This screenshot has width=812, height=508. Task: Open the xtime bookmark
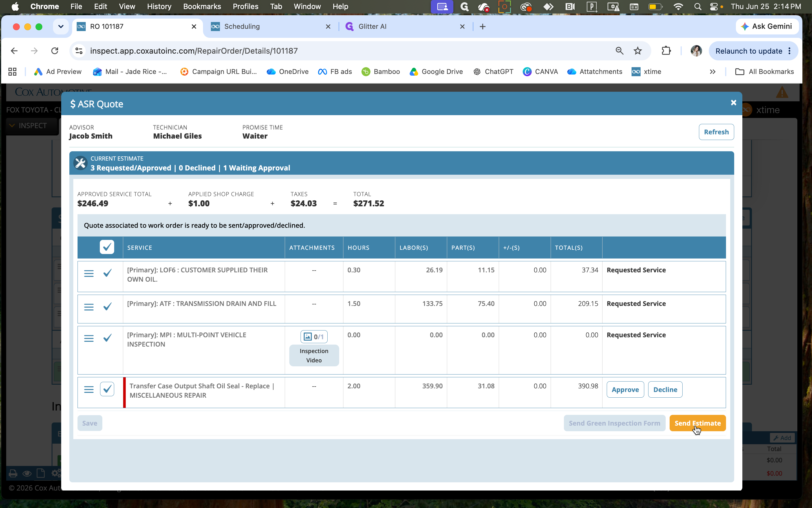646,72
